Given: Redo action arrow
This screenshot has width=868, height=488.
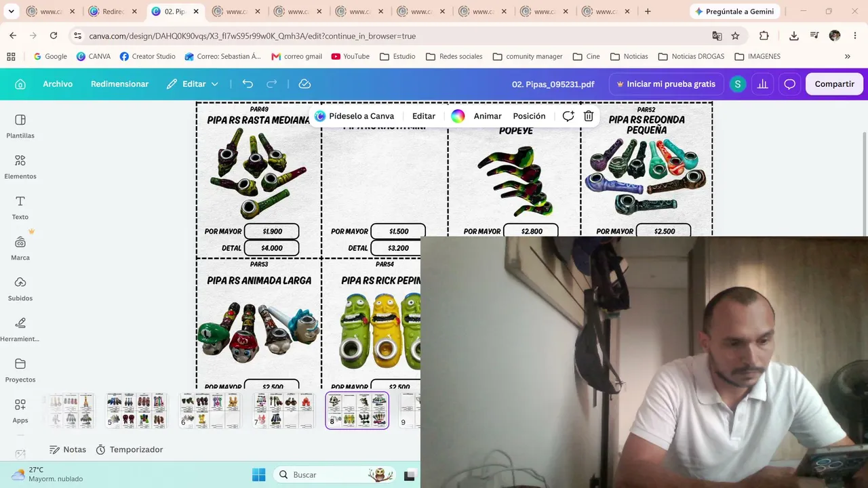Looking at the screenshot, I should coord(272,84).
